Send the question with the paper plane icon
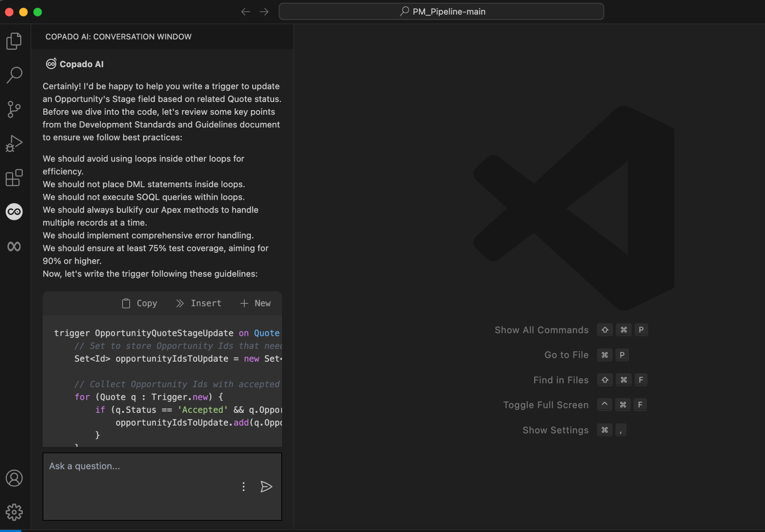765x532 pixels. tap(266, 486)
